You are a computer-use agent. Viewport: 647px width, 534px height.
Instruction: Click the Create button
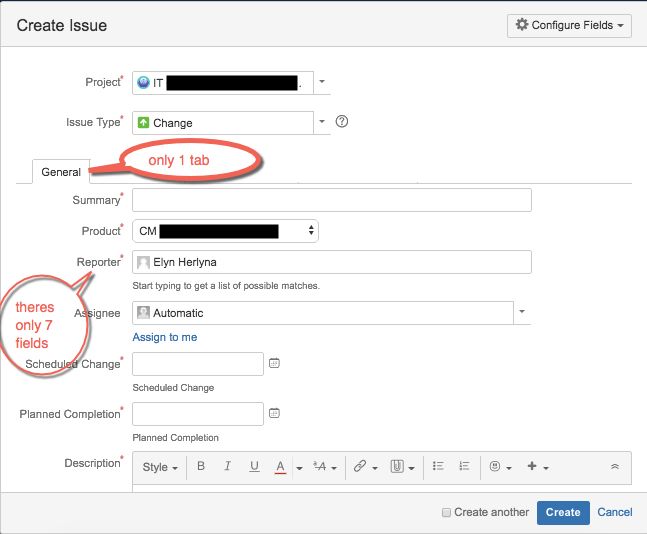(x=563, y=513)
